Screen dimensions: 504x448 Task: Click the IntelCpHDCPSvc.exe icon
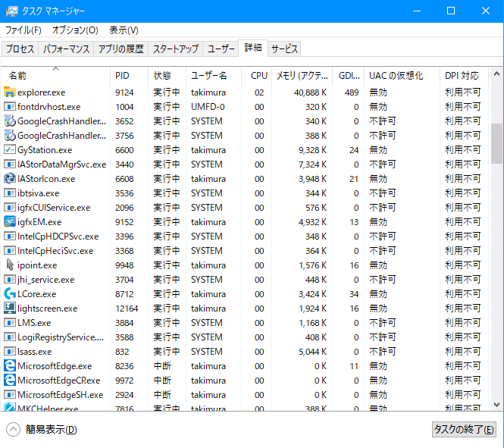(x=10, y=237)
